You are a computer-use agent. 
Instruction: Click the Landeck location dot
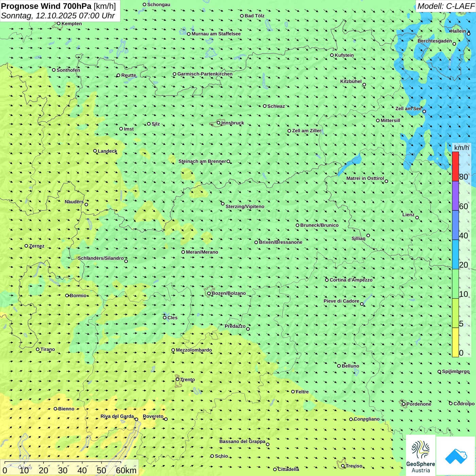tap(95, 151)
